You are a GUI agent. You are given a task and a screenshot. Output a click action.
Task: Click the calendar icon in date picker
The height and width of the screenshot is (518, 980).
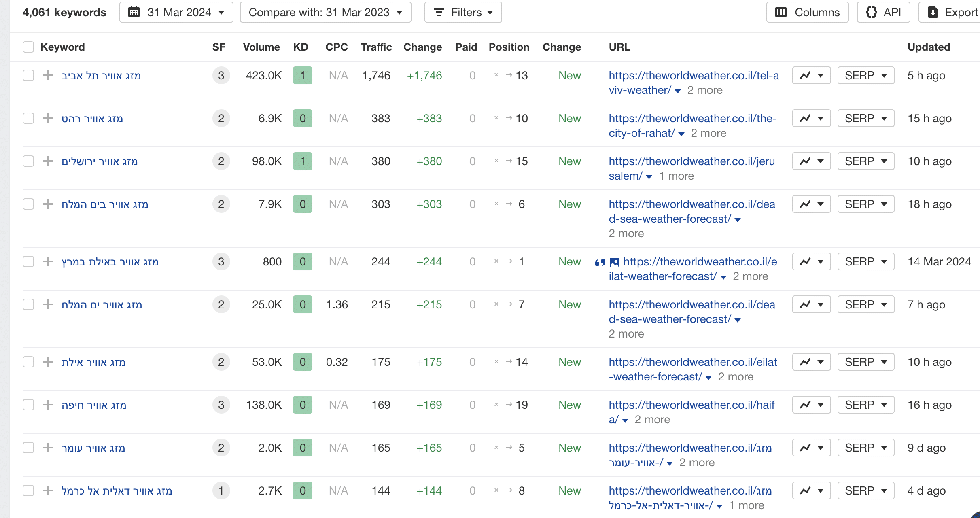click(134, 12)
